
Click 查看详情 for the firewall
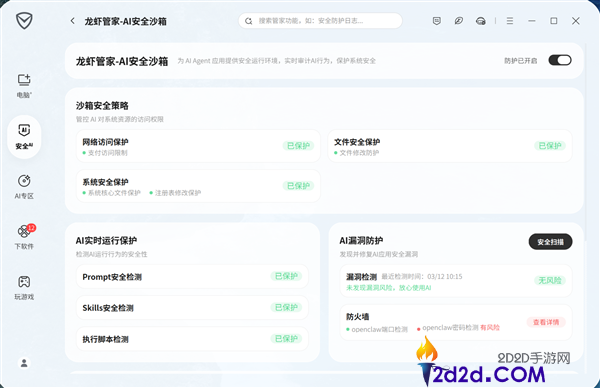tap(546, 322)
